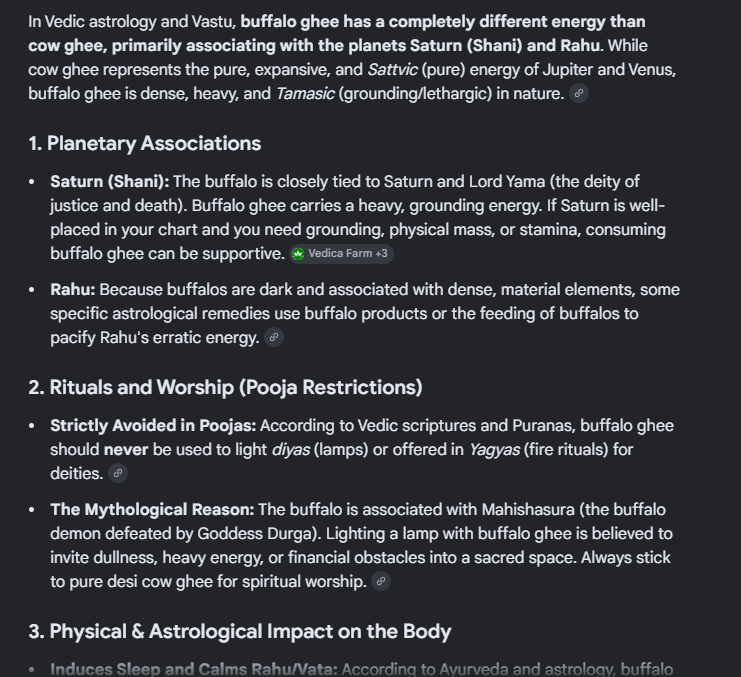Open the link icon after "erratic energy."
Image resolution: width=741 pixels, height=677 pixels.
(274, 337)
